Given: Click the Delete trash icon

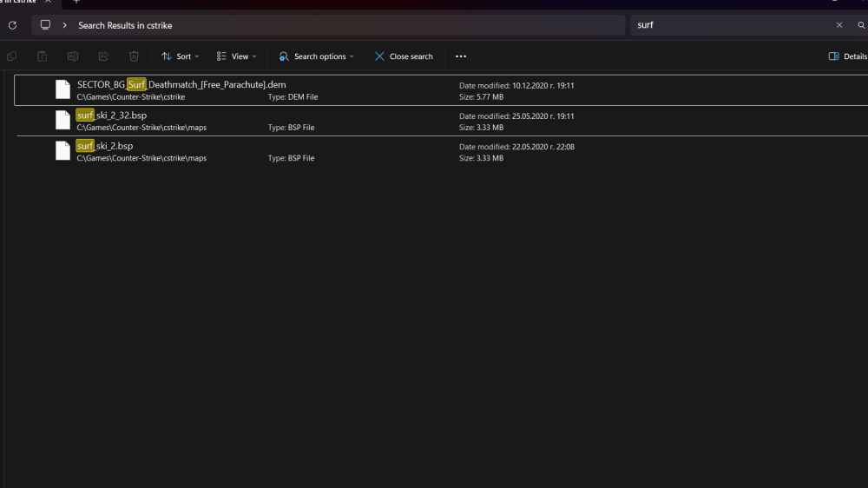Looking at the screenshot, I should pyautogui.click(x=134, y=56).
